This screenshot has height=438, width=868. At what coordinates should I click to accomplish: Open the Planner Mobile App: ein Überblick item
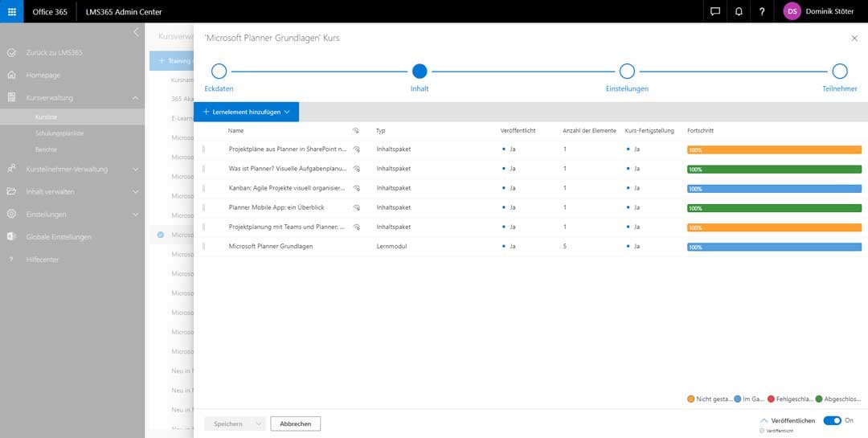click(276, 207)
